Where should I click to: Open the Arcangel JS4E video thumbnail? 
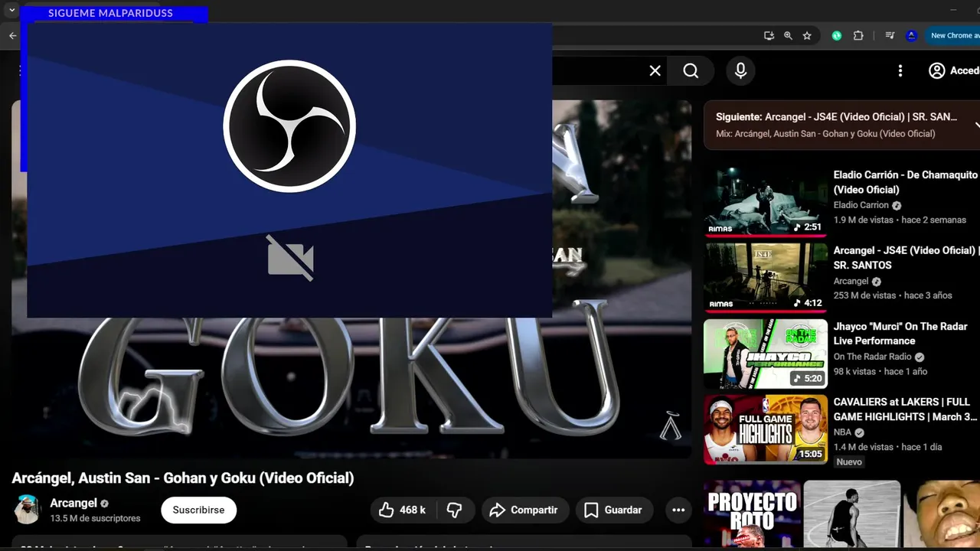[766, 278]
